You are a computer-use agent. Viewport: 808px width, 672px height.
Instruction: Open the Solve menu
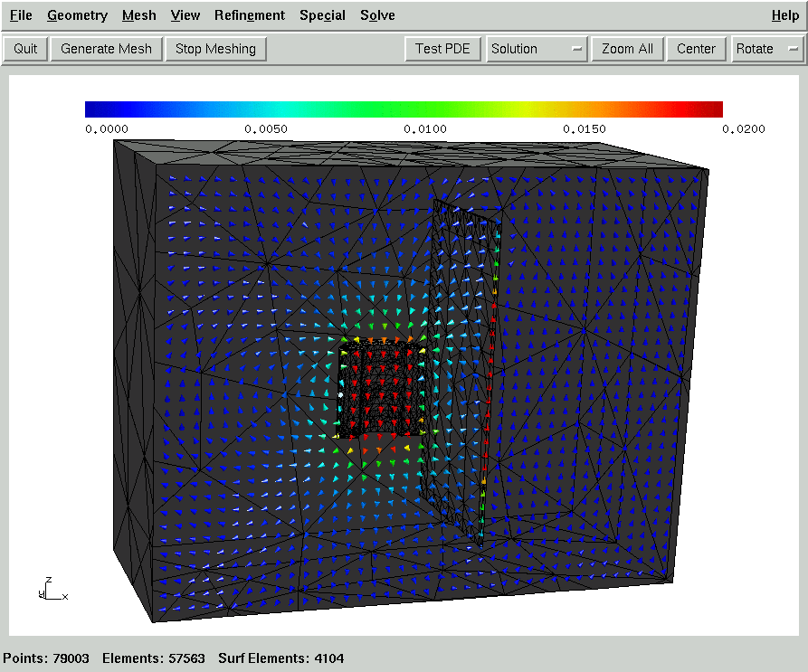(x=377, y=15)
